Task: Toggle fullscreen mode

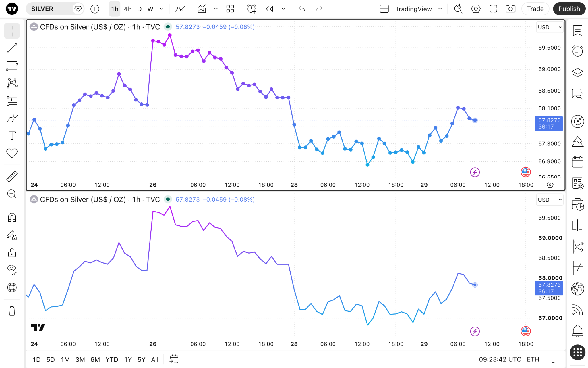Action: 493,9
